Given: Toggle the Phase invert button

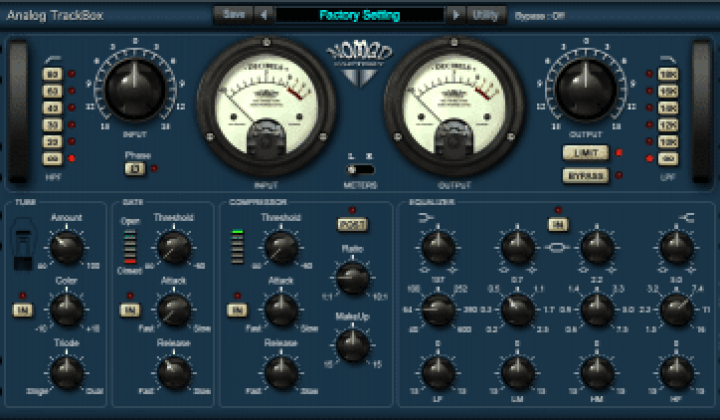Looking at the screenshot, I should point(135,169).
